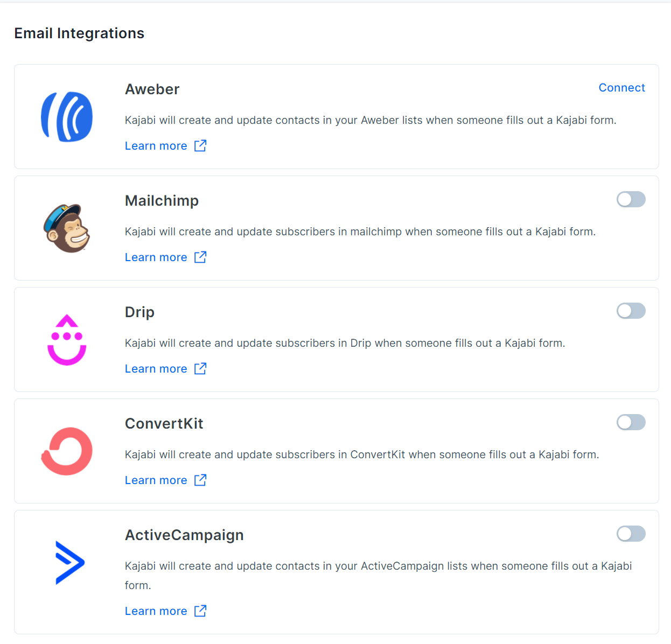Click external link icon under Aweber

(200, 145)
